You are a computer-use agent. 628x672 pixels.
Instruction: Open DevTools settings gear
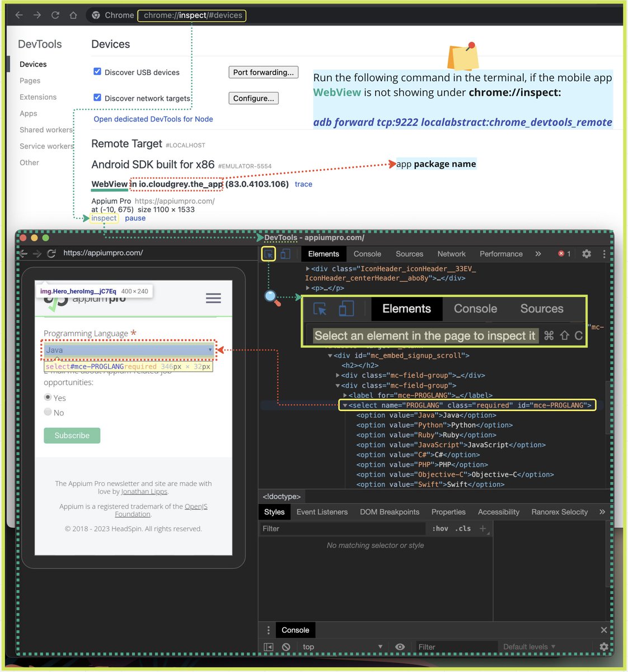[587, 254]
